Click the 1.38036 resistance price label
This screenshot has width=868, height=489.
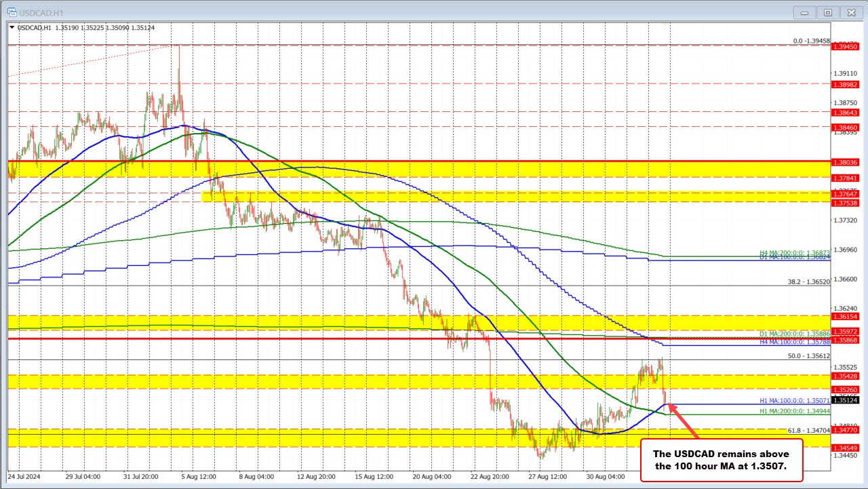(x=844, y=162)
